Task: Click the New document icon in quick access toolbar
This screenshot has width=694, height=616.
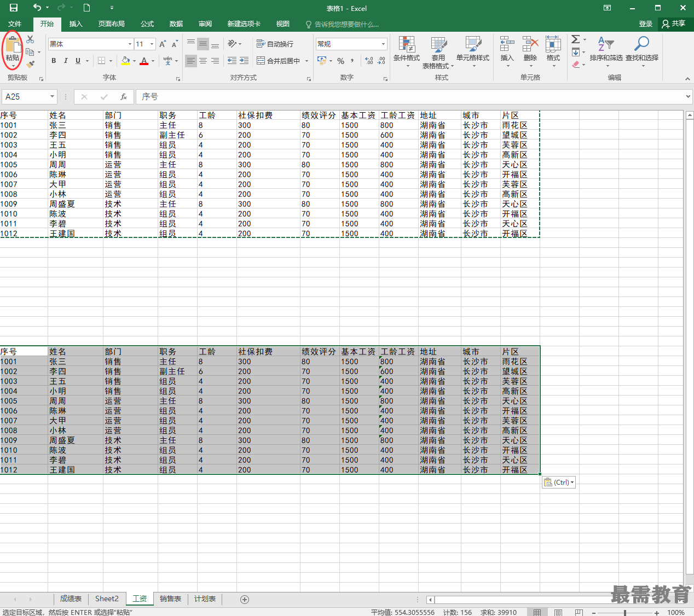Action: click(x=86, y=8)
